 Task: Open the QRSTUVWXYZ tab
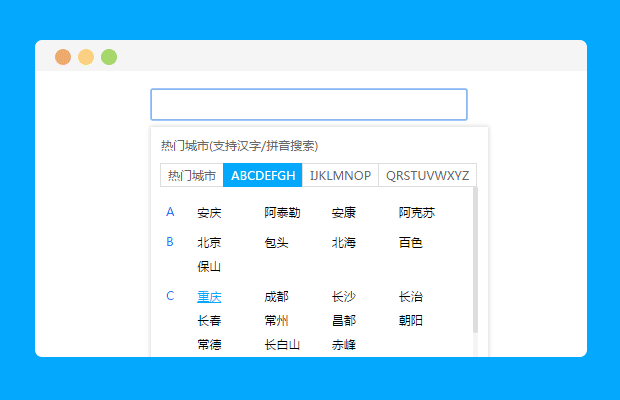pyautogui.click(x=427, y=175)
